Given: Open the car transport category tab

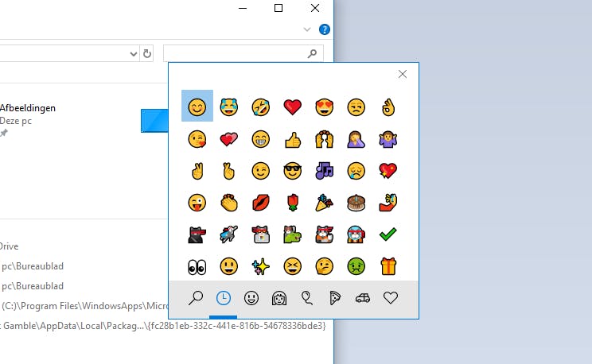Looking at the screenshot, I should pyautogui.click(x=363, y=298).
